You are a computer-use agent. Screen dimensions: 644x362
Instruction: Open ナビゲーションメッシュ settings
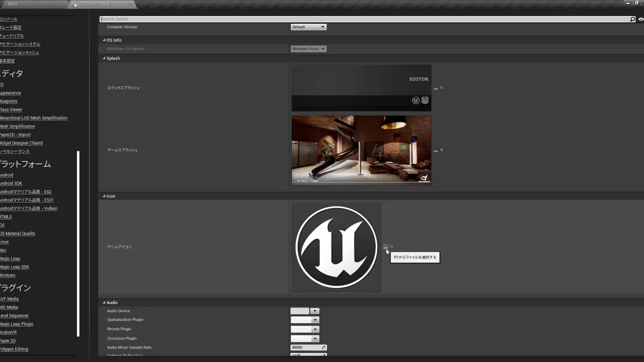click(19, 53)
